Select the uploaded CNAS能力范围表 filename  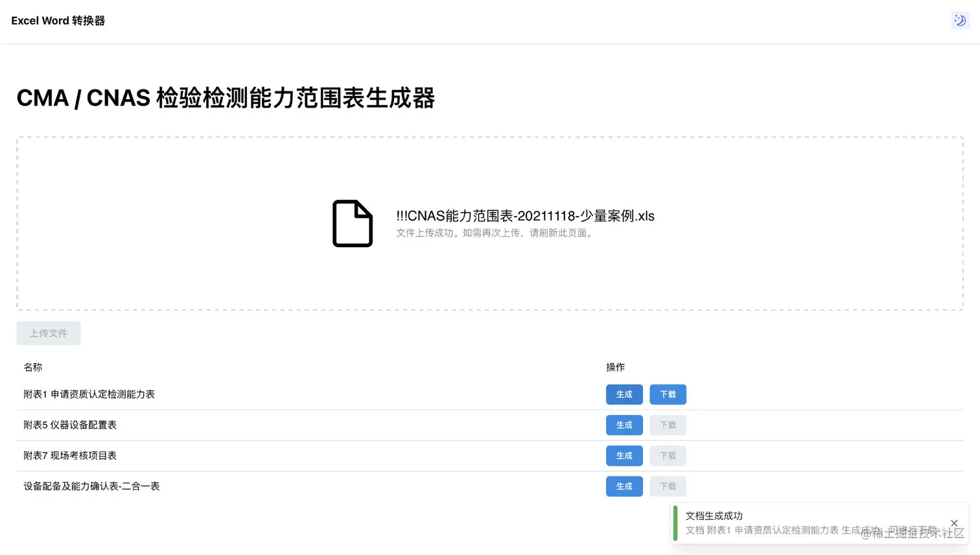[525, 216]
